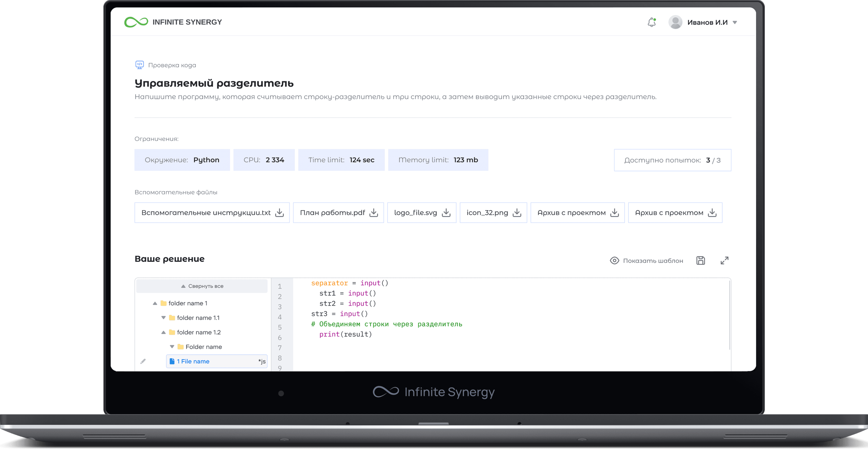Open the notification bell

pos(652,22)
